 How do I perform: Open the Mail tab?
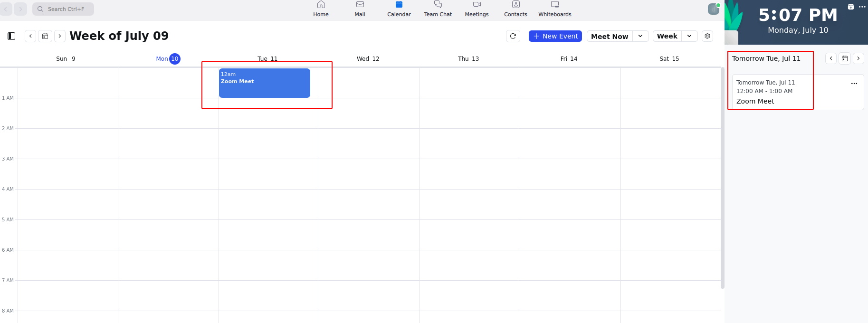tap(360, 9)
